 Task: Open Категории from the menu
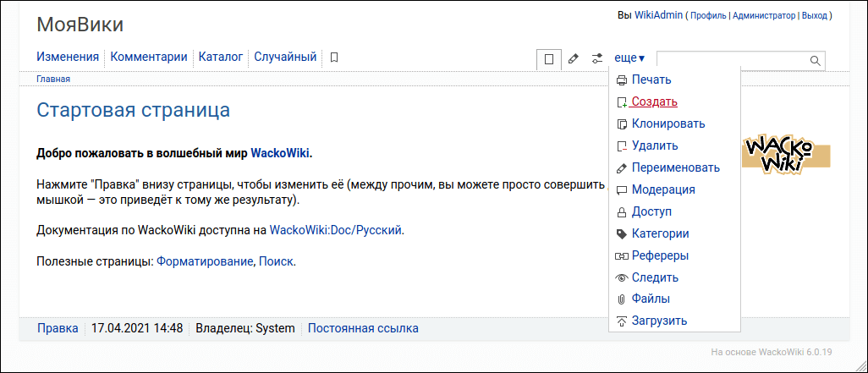(660, 233)
